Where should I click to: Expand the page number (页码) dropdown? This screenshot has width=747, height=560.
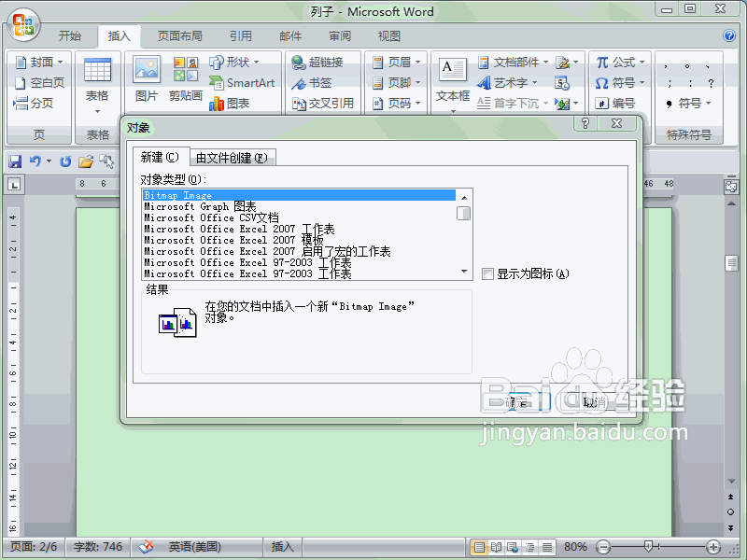coord(417,103)
